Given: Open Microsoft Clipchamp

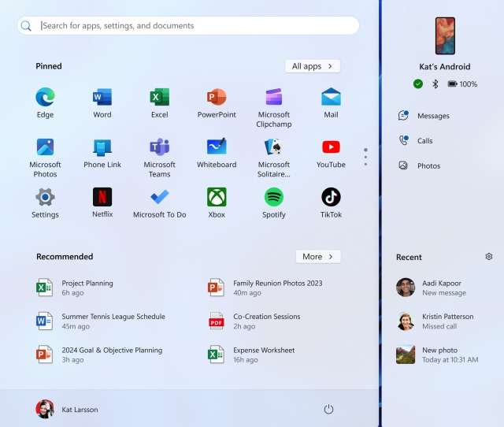Looking at the screenshot, I should click(274, 108).
